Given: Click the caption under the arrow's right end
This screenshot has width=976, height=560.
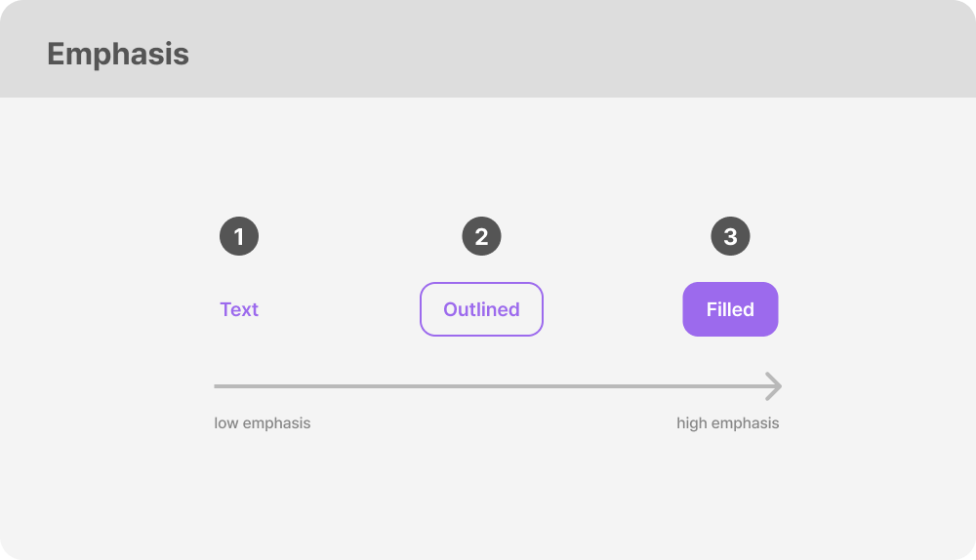Looking at the screenshot, I should pyautogui.click(x=728, y=423).
